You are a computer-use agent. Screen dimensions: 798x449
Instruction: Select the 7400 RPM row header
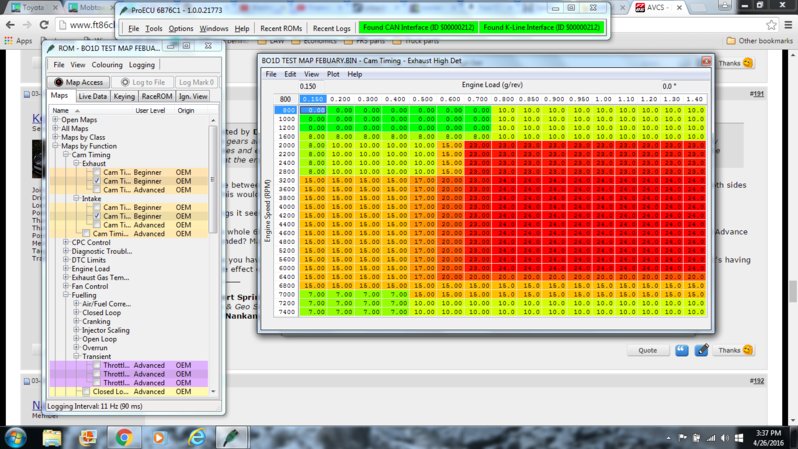(x=286, y=312)
